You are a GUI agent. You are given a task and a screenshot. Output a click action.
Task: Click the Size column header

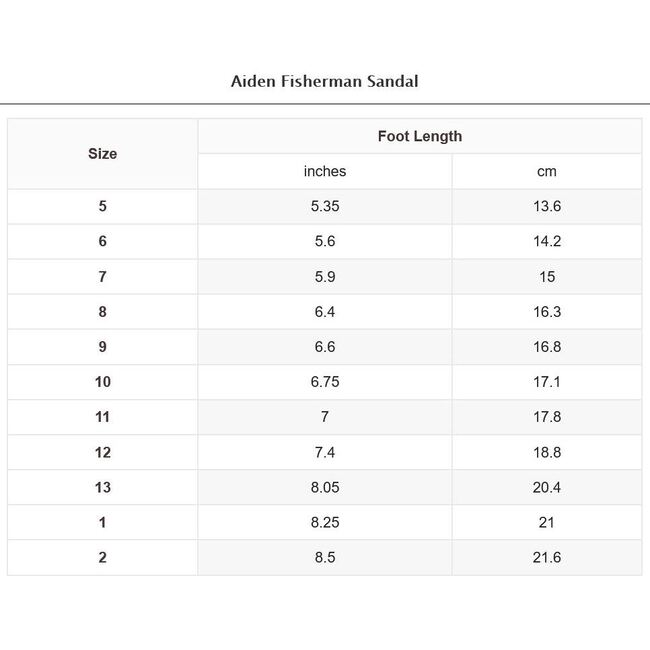tap(102, 154)
